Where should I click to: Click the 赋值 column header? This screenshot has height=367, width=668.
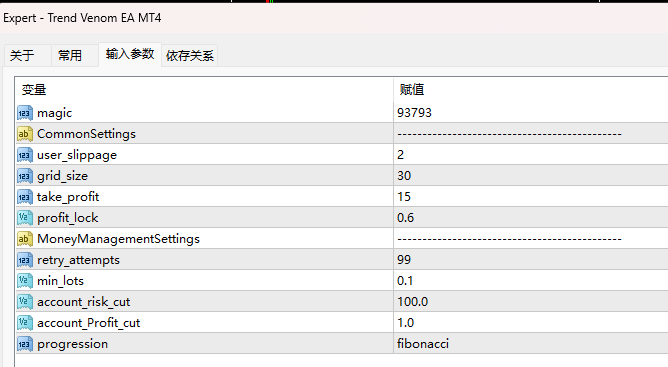pyautogui.click(x=531, y=90)
